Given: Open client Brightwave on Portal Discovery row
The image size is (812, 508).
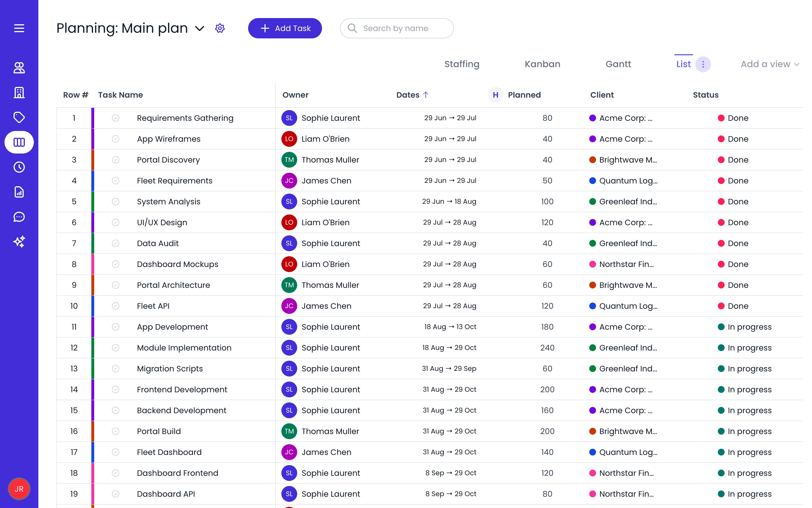Looking at the screenshot, I should [x=623, y=159].
